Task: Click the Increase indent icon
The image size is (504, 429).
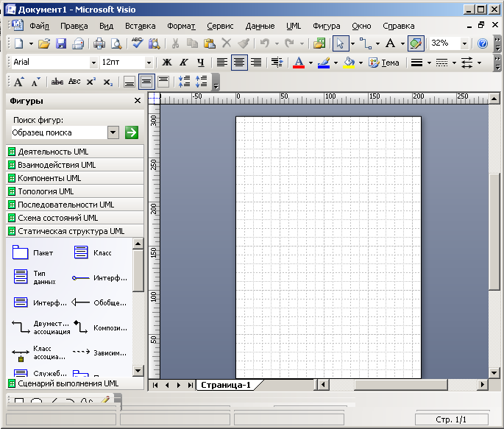Action: tap(277, 63)
